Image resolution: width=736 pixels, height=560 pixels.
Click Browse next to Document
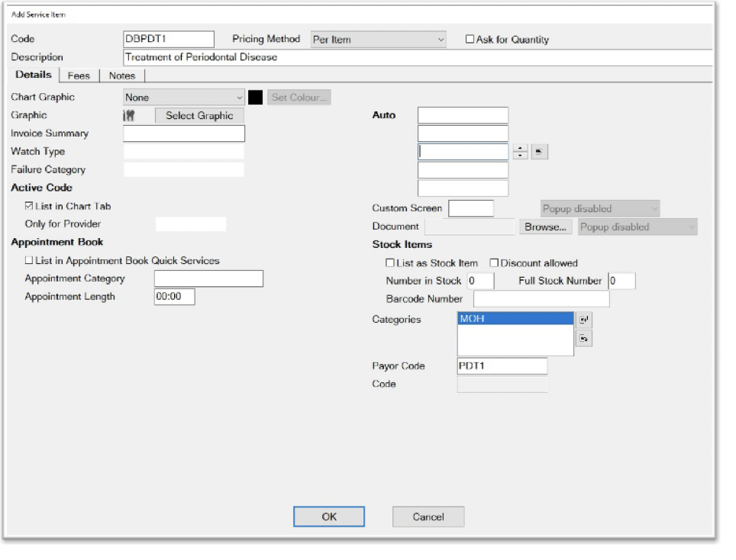point(546,227)
